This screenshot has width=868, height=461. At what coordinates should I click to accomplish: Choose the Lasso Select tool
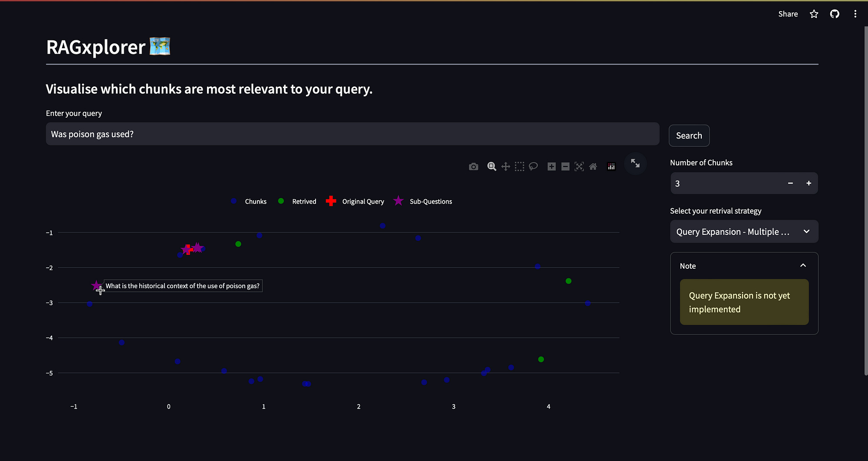pos(533,166)
